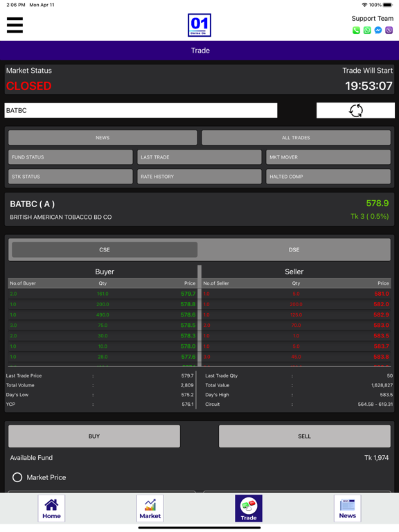Image resolution: width=399 pixels, height=532 pixels.
Task: Open the hamburger menu
Action: [x=15, y=25]
